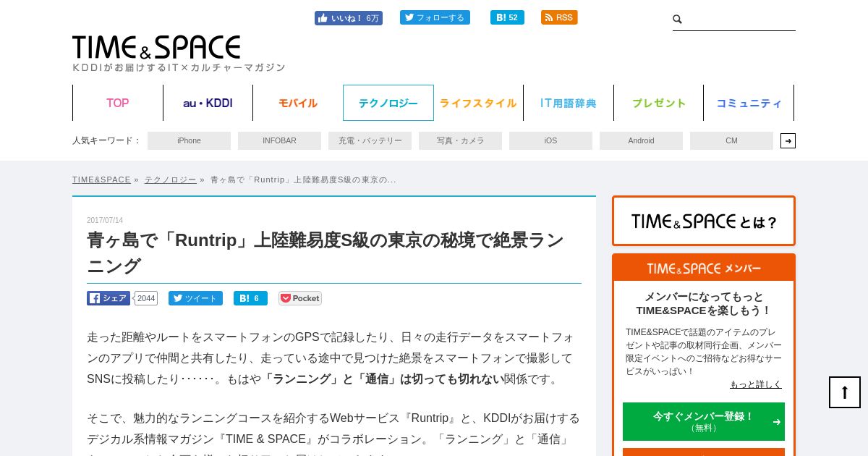Viewport: 868px width, 456px height.
Task: Click the Hatena bookmark button showing 6
Action: click(250, 298)
